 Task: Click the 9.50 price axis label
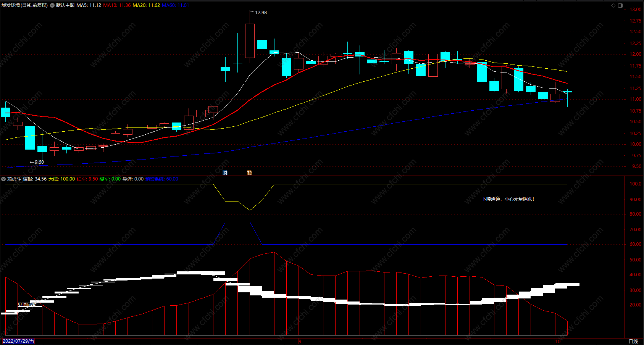tap(637, 166)
